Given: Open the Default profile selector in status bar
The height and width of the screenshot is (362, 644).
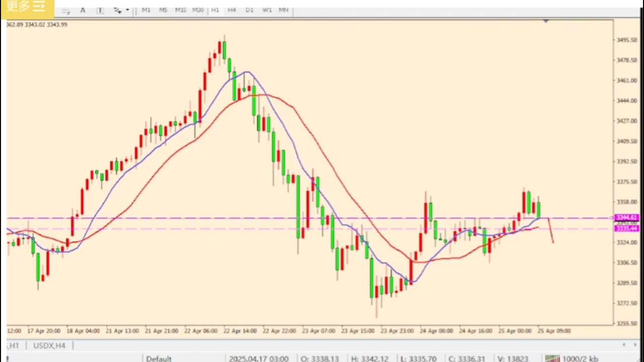Looking at the screenshot, I should click(x=159, y=358).
